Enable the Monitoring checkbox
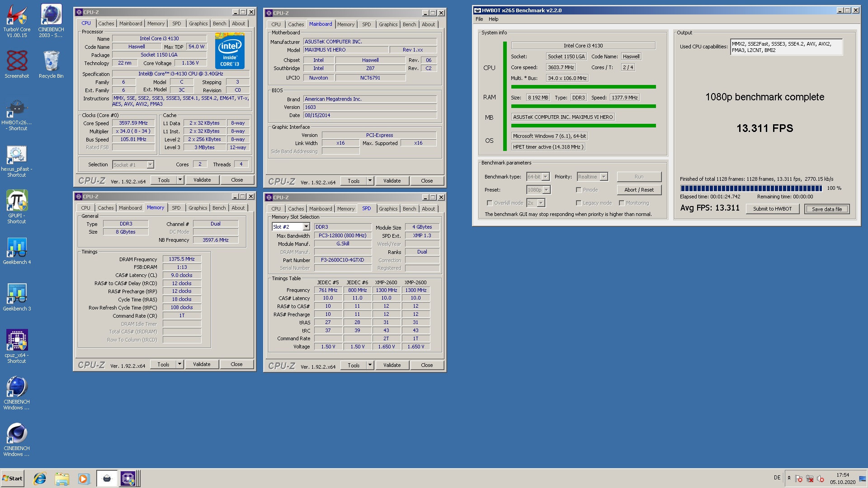 (622, 203)
